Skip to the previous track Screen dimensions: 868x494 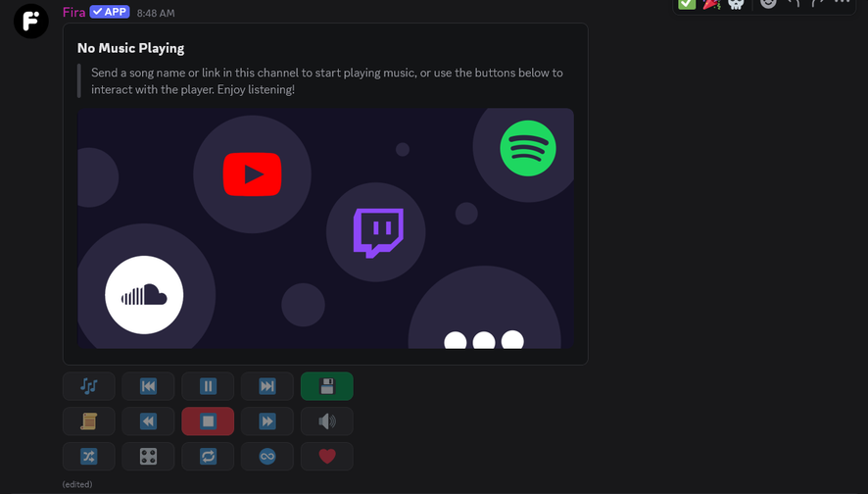(148, 386)
